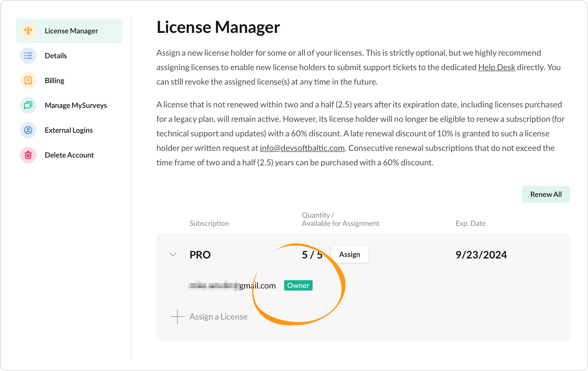The width and height of the screenshot is (588, 371).
Task: Click the Assign button for PRO
Action: click(349, 254)
